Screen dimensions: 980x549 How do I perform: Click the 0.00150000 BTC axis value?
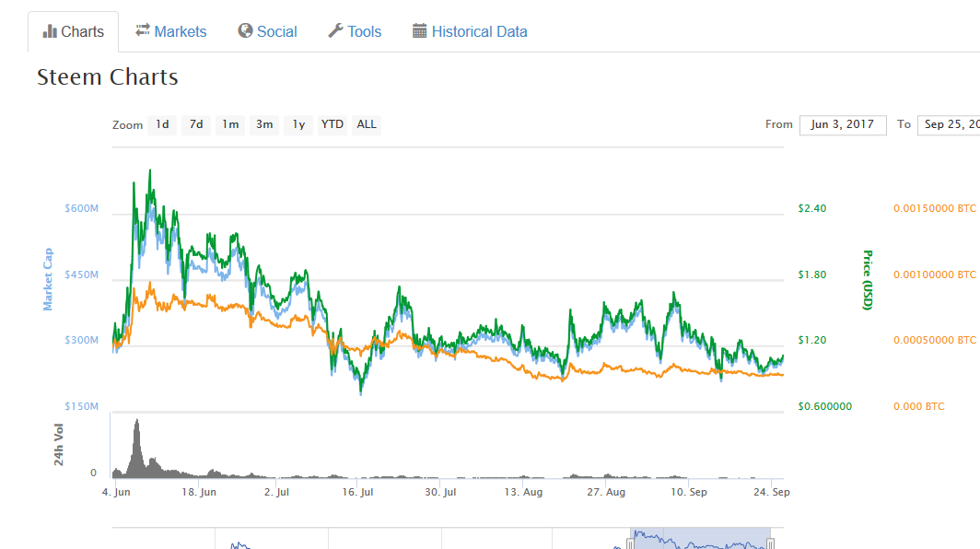(x=934, y=208)
